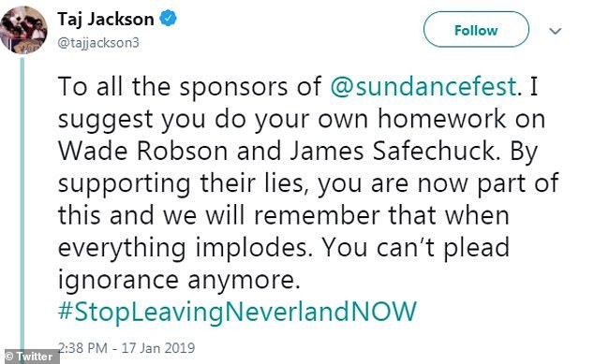Image resolution: width=594 pixels, height=364 pixels.
Task: Click the words 'everything implodes'
Action: [186, 248]
